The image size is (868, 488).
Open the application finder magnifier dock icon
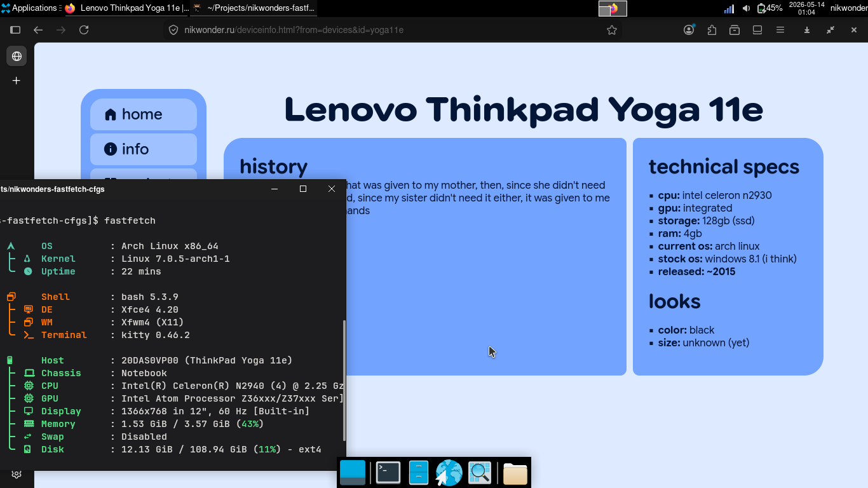coord(480,473)
